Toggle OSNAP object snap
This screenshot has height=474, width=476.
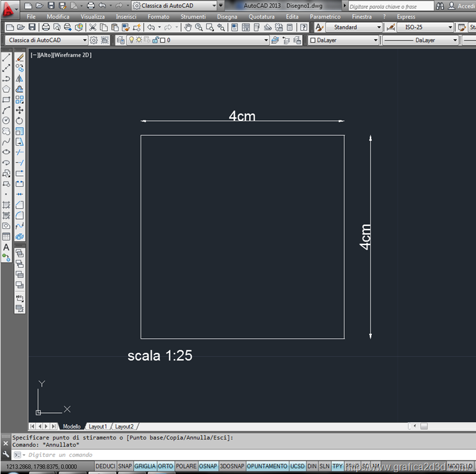(208, 466)
